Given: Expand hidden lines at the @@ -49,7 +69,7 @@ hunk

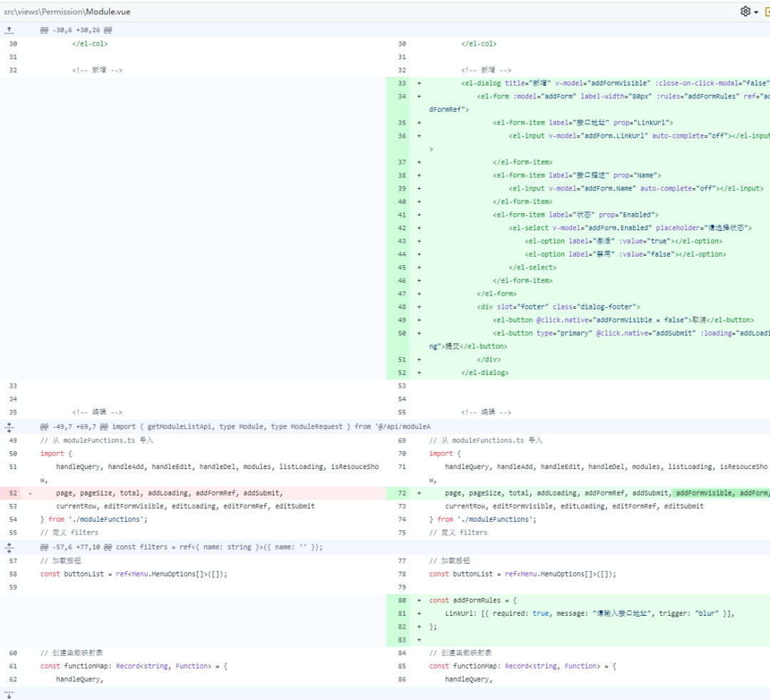Looking at the screenshot, I should click(x=9, y=426).
